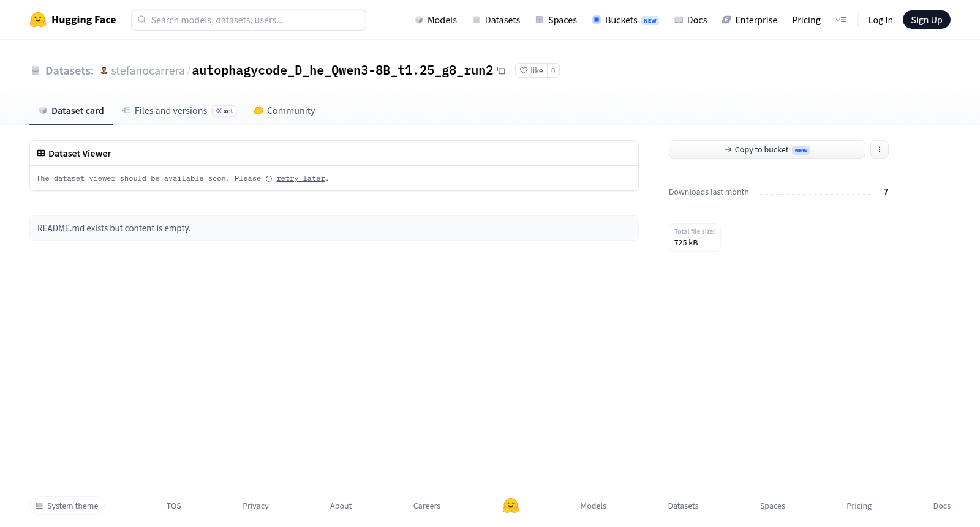The height and width of the screenshot is (527, 980).
Task: Focus the search models input field
Action: click(x=249, y=20)
